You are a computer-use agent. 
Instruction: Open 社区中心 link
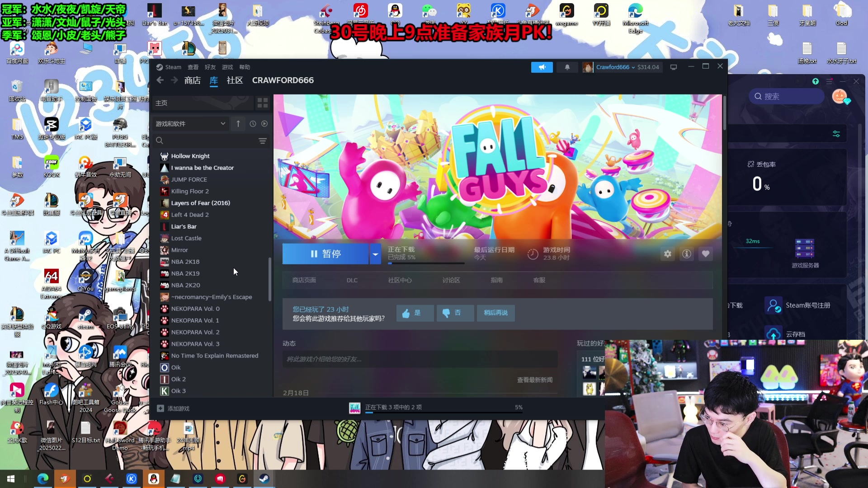point(400,280)
